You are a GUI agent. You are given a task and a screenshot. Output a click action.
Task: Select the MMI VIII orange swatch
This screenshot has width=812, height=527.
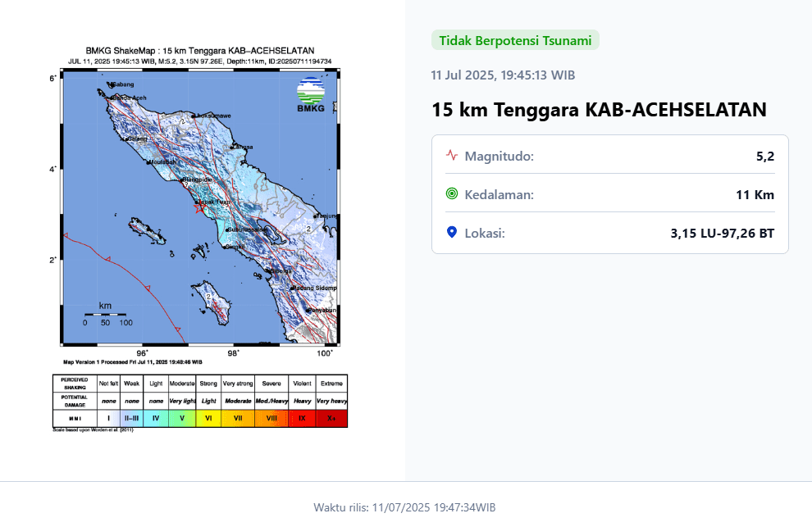coord(271,418)
